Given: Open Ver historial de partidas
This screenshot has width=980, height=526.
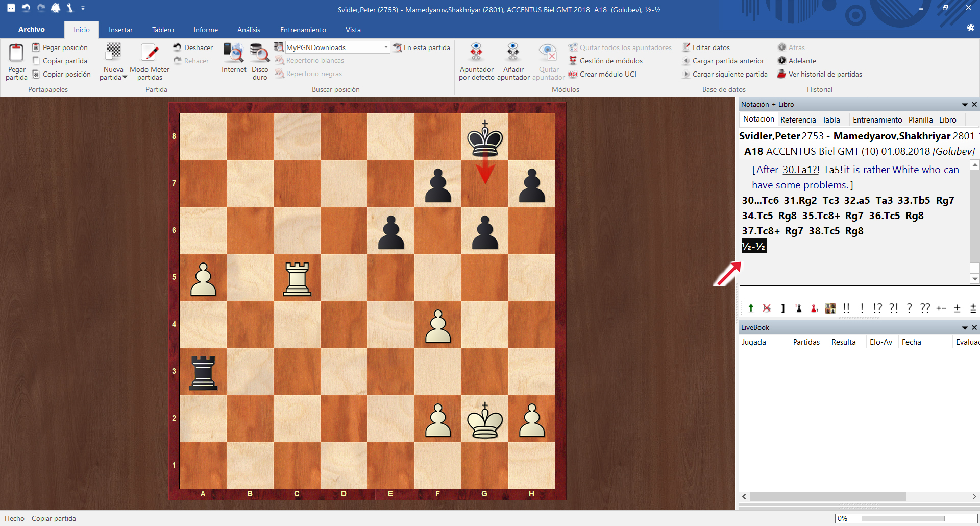Looking at the screenshot, I should [x=820, y=74].
